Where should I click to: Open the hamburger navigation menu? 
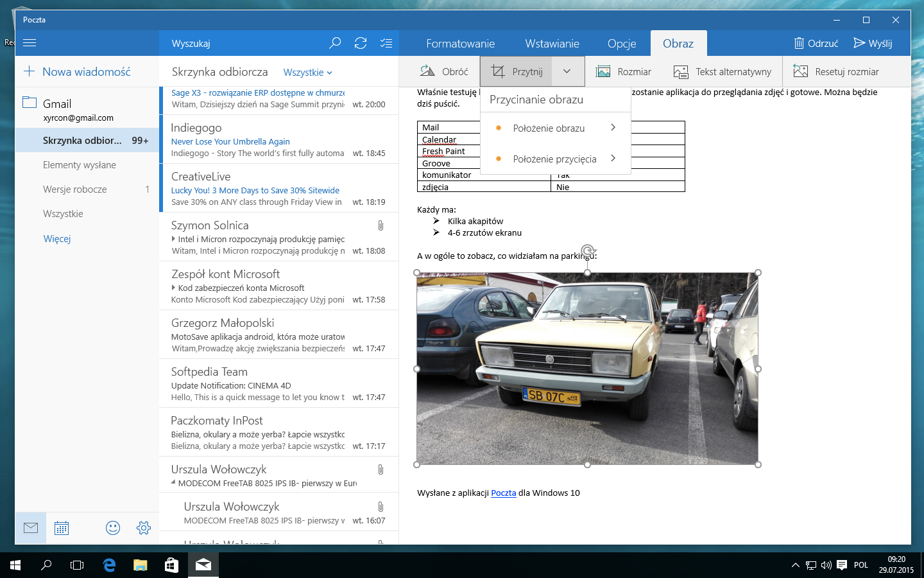point(30,43)
